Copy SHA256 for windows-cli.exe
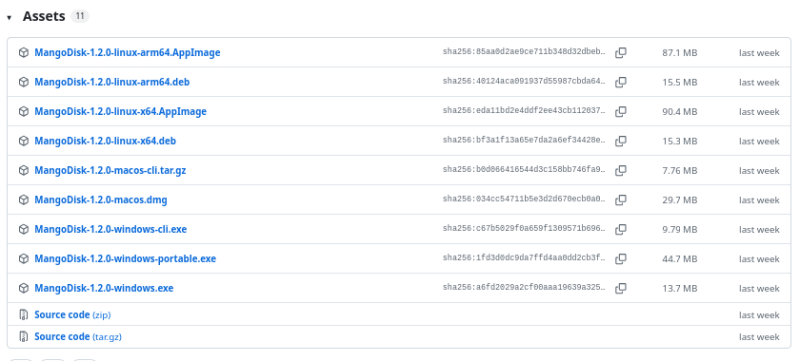 click(620, 229)
